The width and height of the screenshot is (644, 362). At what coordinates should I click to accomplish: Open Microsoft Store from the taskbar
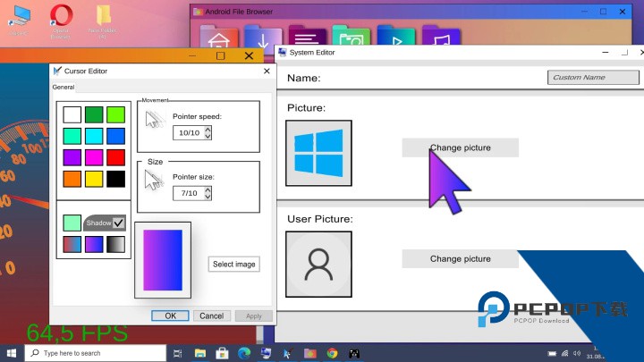(222, 353)
